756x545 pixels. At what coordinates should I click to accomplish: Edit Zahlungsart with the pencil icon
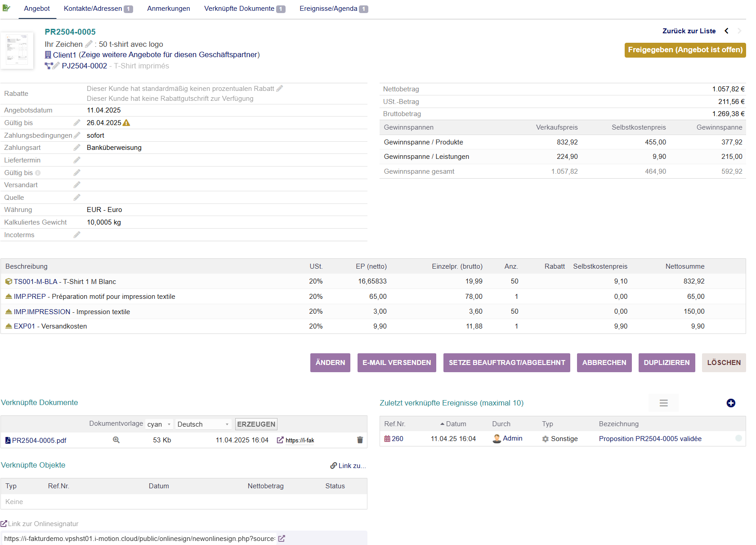click(x=77, y=148)
